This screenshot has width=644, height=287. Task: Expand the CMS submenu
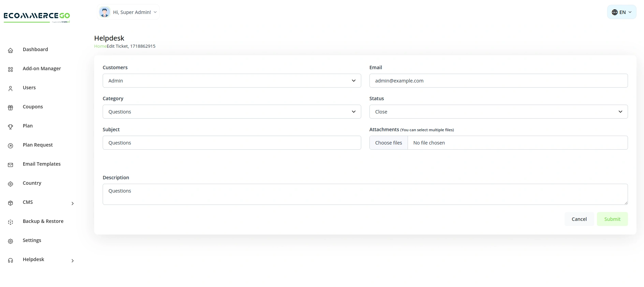(x=72, y=203)
